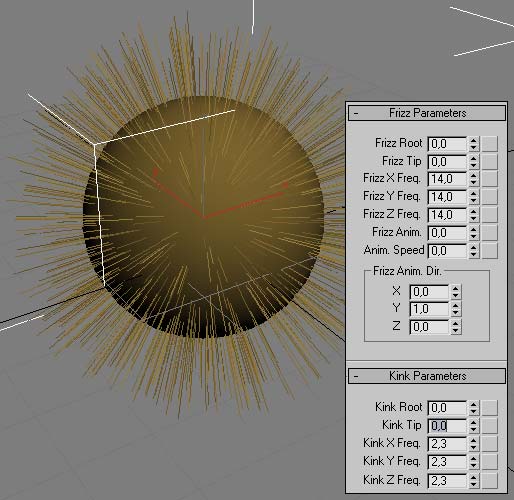
Task: Collapse the Frizz Parameters rollout
Action: click(427, 113)
